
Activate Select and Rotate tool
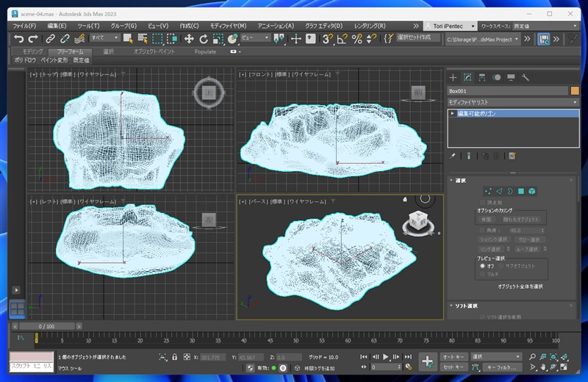[x=204, y=39]
